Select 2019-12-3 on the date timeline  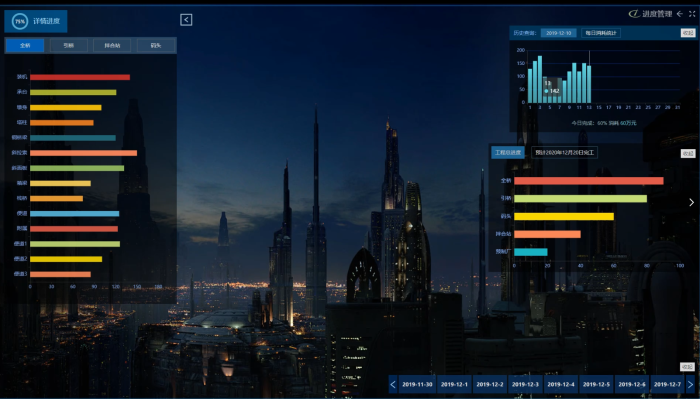pyautogui.click(x=525, y=384)
